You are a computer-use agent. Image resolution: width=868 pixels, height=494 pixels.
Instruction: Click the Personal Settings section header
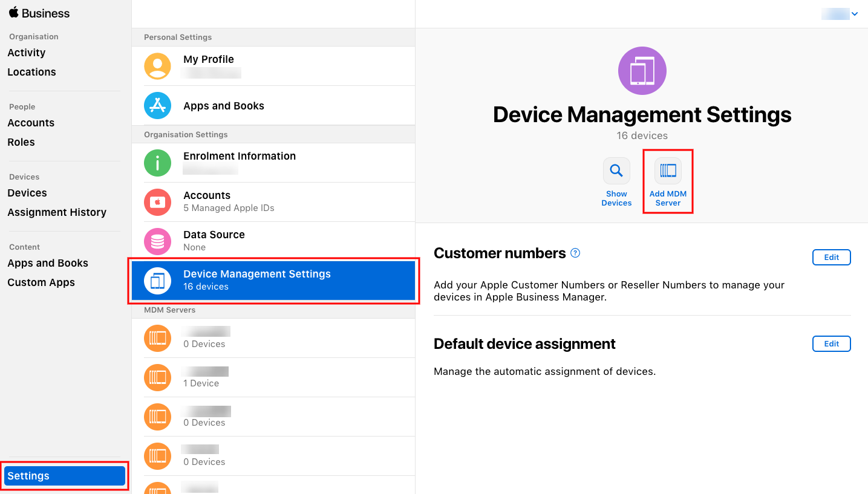[178, 37]
